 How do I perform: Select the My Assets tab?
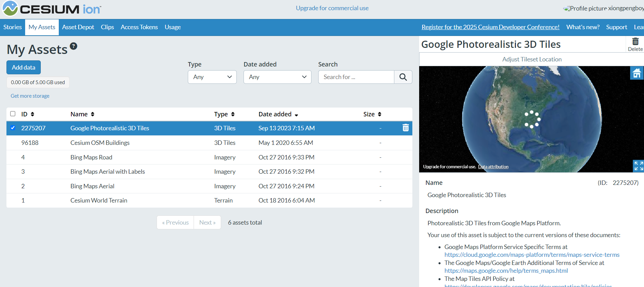(42, 27)
